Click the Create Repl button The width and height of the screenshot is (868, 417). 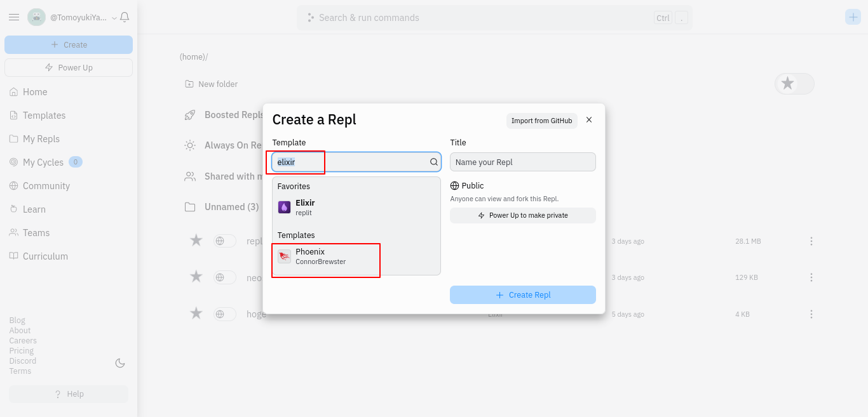[x=523, y=295]
